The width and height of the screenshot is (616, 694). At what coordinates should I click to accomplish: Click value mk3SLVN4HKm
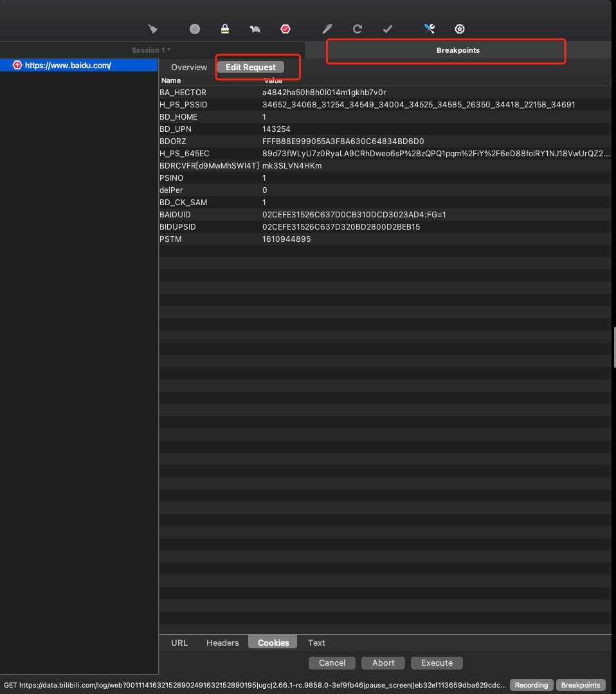[292, 165]
